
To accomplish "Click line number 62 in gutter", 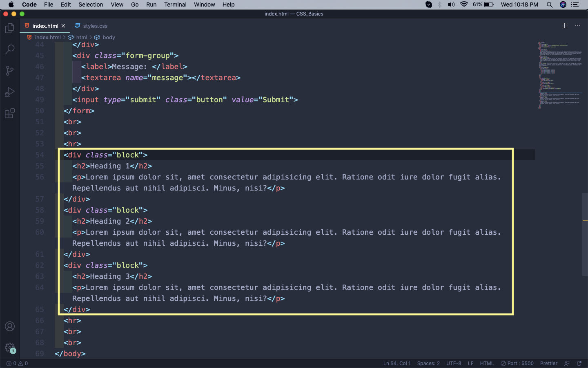I will tap(40, 265).
